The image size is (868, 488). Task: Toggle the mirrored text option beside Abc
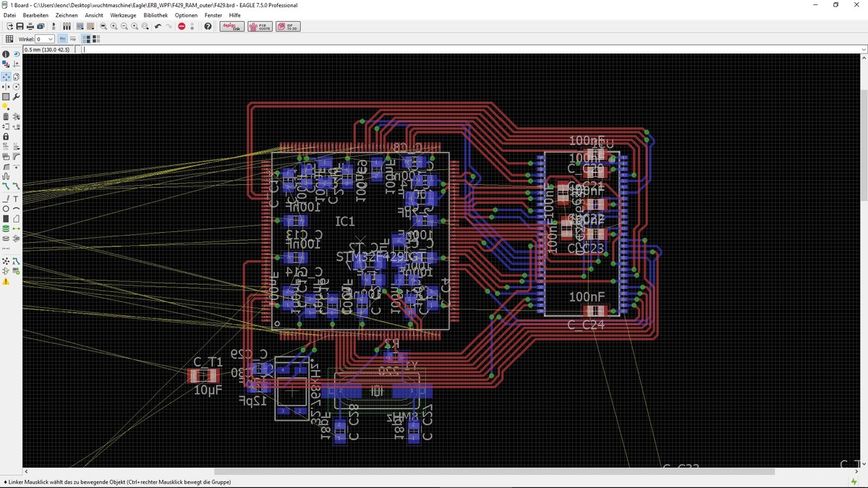[73, 39]
